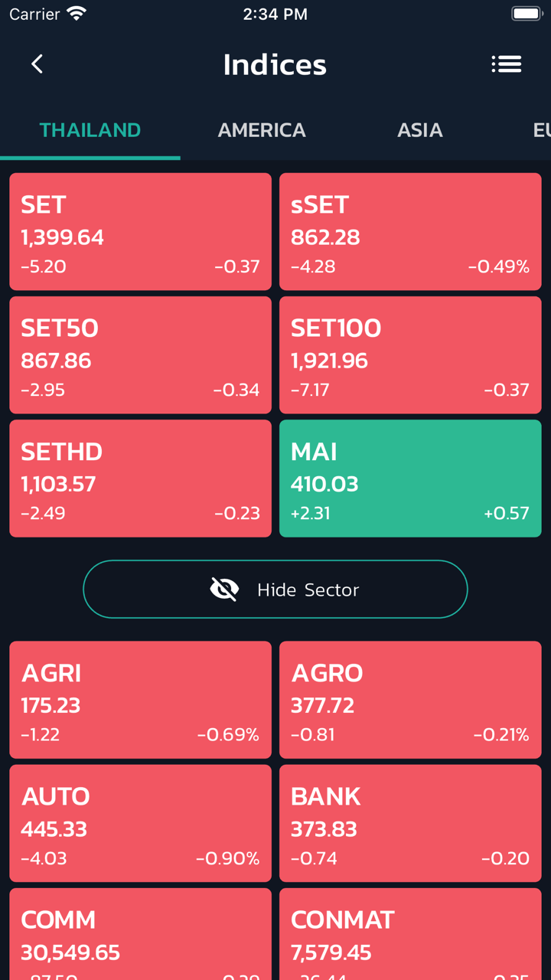Open the AGRI sector card
Image resolution: width=551 pixels, height=980 pixels.
(x=140, y=700)
